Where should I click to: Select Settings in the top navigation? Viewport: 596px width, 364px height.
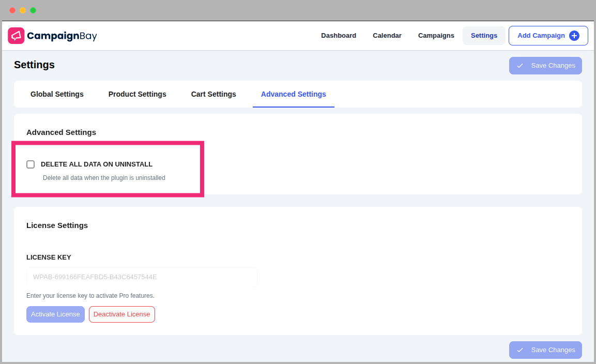point(484,36)
